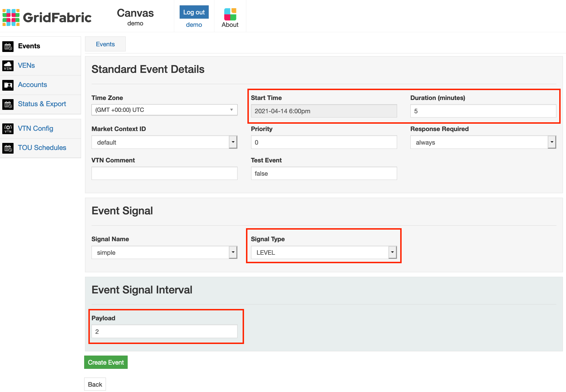Click the About colorful squares icon
The height and width of the screenshot is (392, 566).
(x=230, y=14)
